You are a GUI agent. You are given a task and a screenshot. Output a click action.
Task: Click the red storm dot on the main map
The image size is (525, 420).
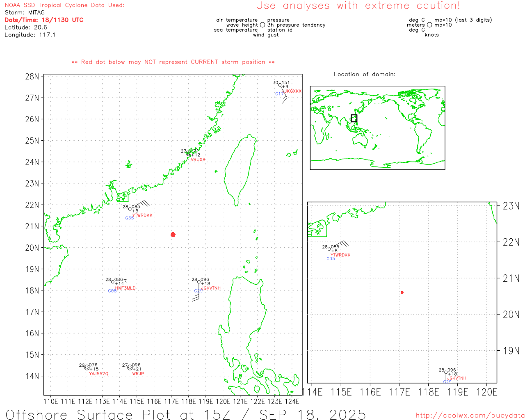tap(173, 235)
